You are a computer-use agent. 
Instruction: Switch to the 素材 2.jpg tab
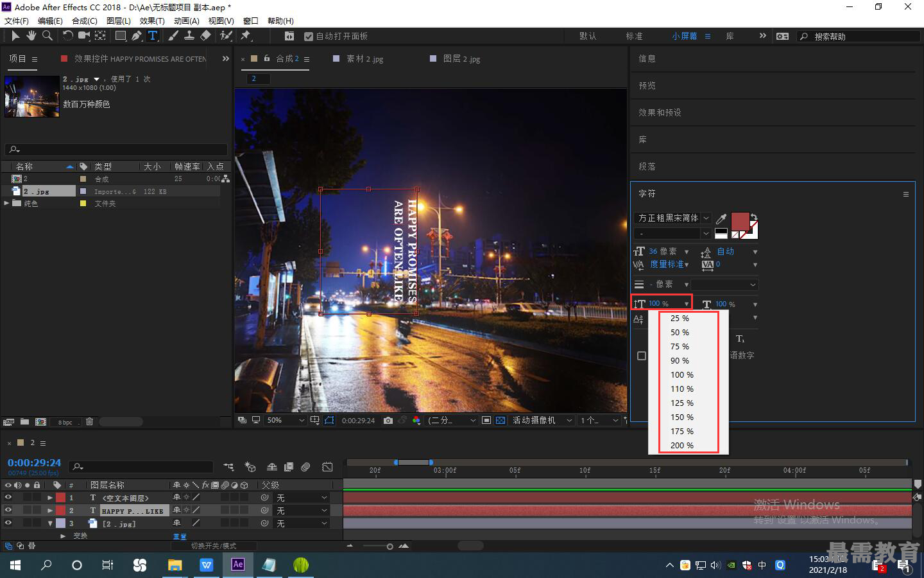364,58
